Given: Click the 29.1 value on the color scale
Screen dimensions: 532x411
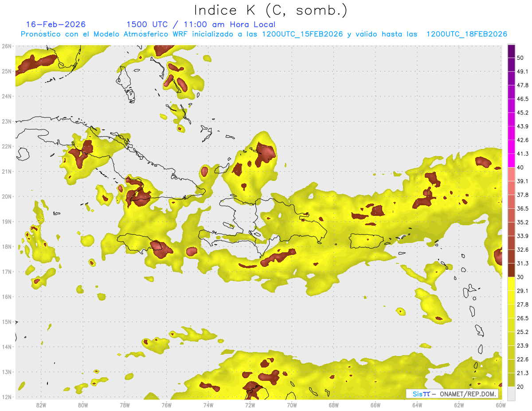Looking at the screenshot, I should tap(522, 291).
